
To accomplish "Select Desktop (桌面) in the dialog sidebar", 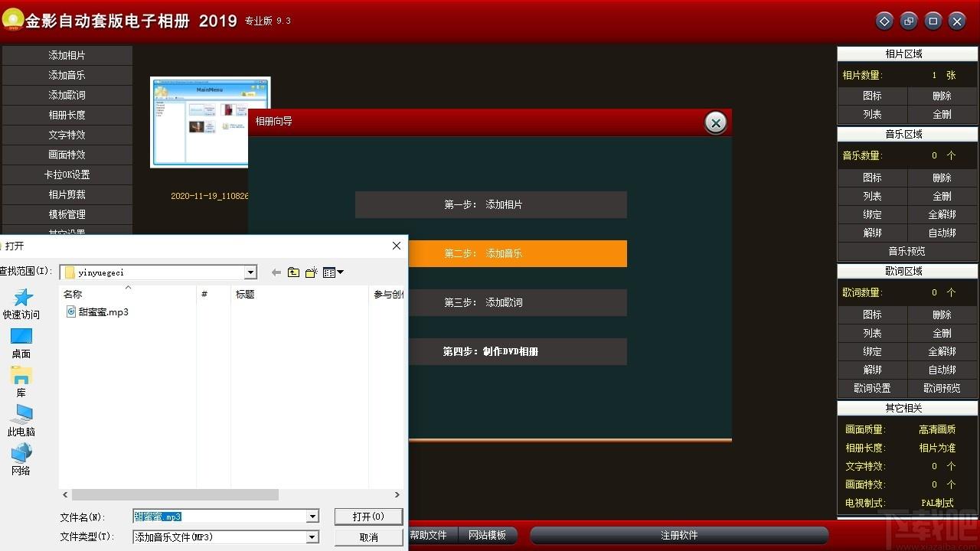I will tap(21, 344).
